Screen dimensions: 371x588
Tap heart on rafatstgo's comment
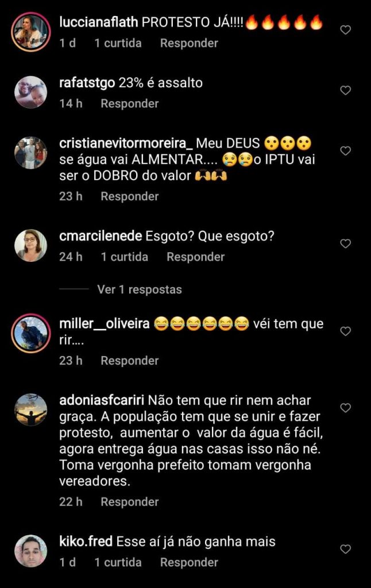(345, 90)
